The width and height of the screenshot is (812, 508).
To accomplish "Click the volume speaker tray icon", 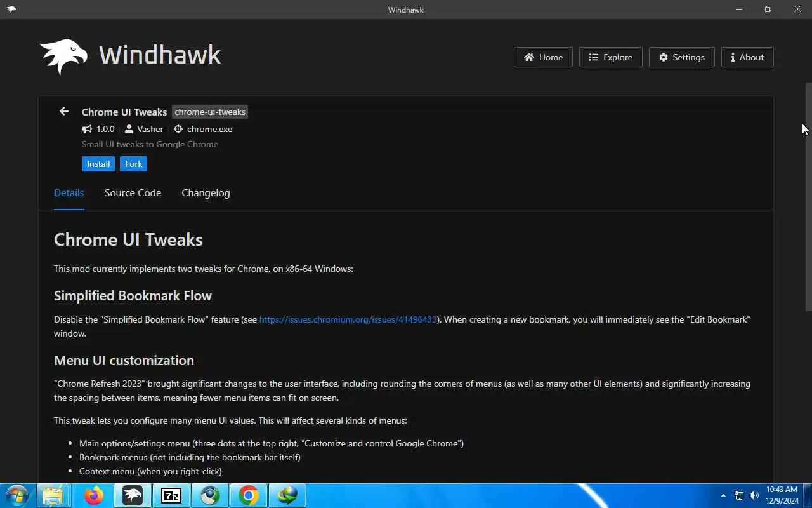I will click(x=754, y=495).
